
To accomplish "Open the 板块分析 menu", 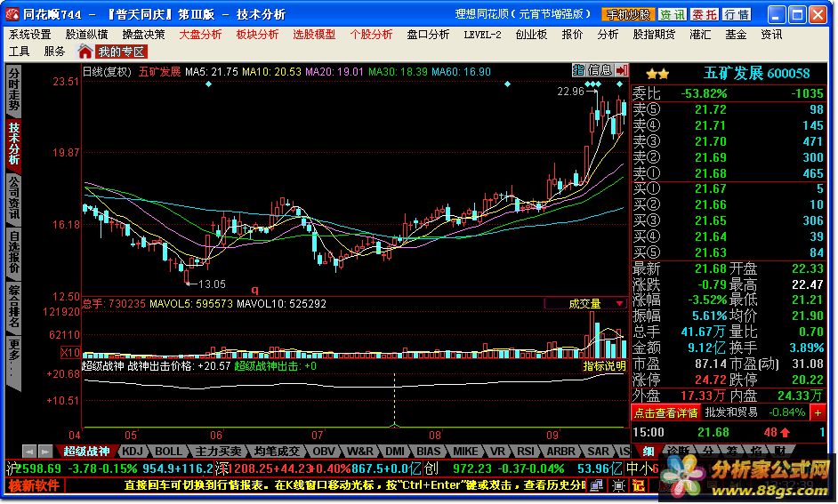I will tap(257, 35).
